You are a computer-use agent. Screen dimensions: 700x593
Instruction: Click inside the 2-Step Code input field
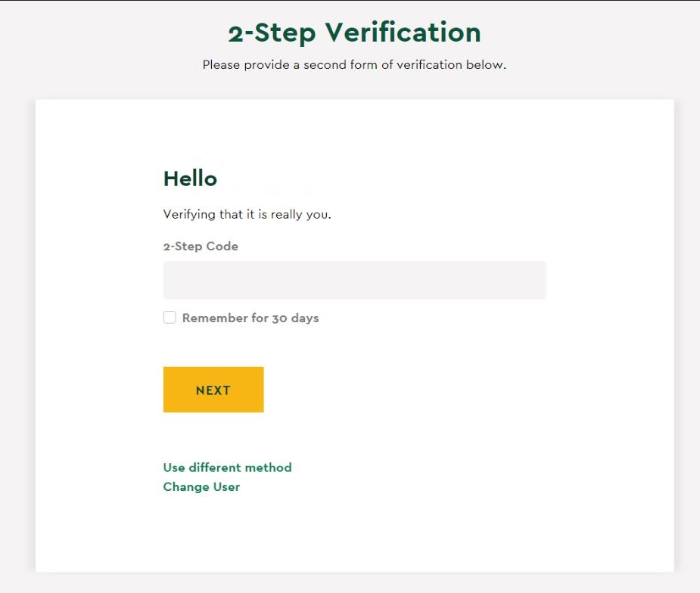point(354,280)
